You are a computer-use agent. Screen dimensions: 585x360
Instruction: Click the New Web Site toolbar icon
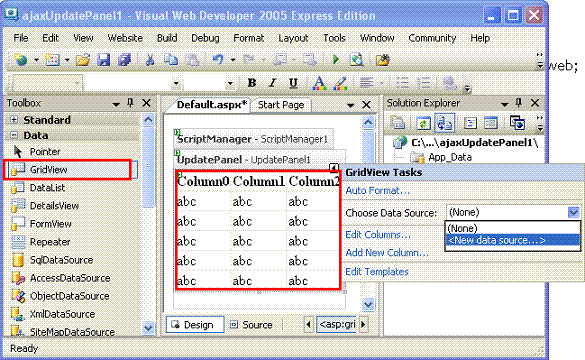point(21,60)
